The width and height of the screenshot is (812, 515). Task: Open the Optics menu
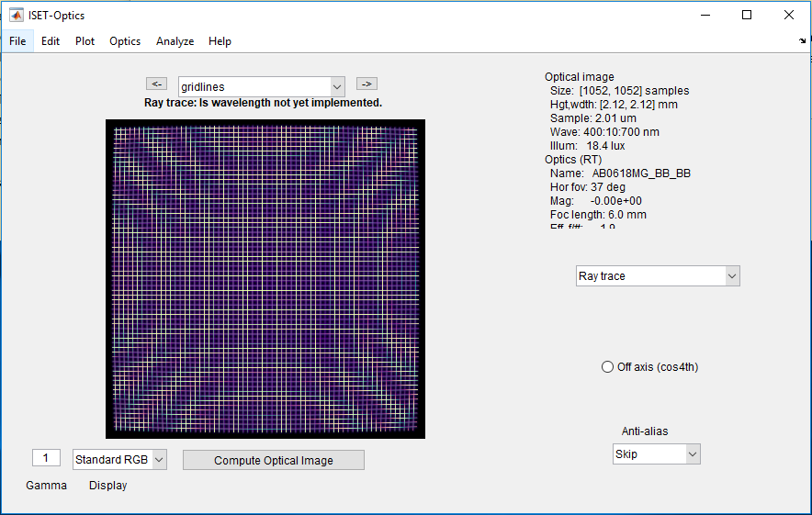pyautogui.click(x=125, y=41)
